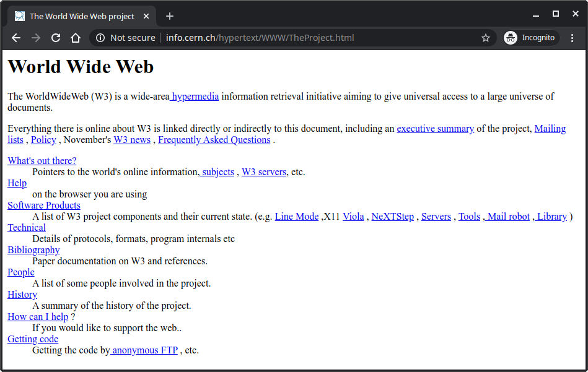The width and height of the screenshot is (588, 372).
Task: Visit the Software Products page
Action: (x=43, y=205)
